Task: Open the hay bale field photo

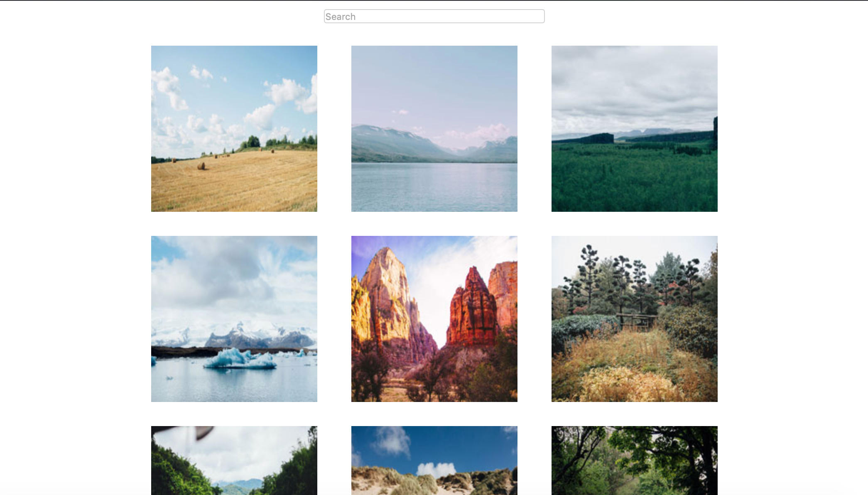Action: tap(234, 129)
